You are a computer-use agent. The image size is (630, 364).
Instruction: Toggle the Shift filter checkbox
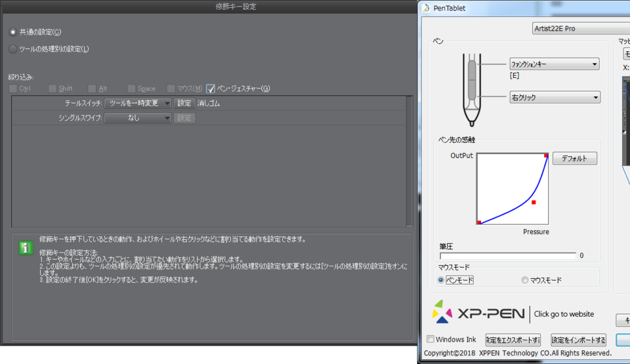coord(52,89)
